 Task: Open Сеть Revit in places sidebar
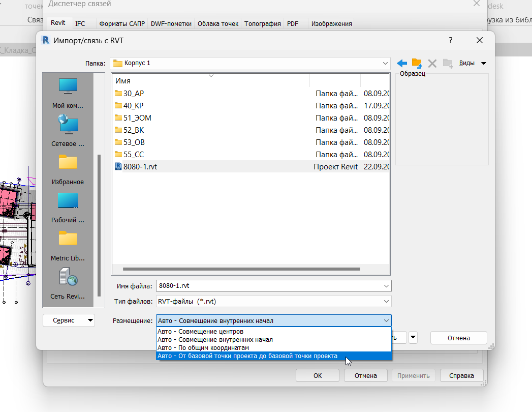(68, 284)
